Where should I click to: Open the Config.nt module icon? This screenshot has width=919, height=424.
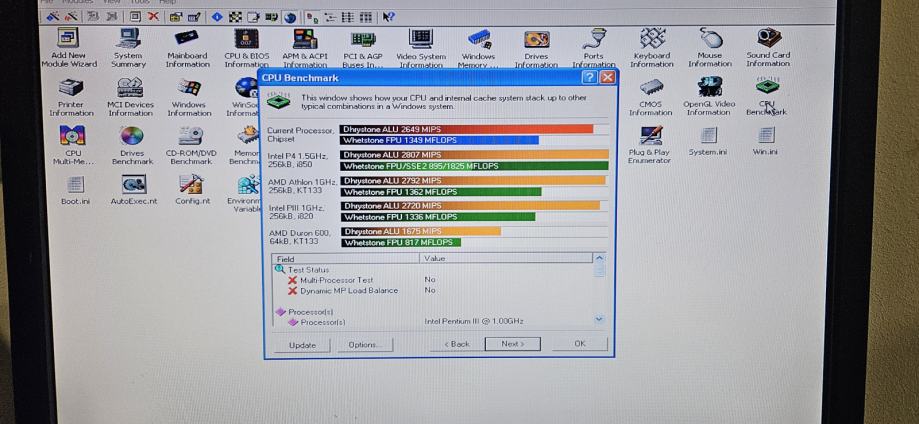pyautogui.click(x=191, y=189)
